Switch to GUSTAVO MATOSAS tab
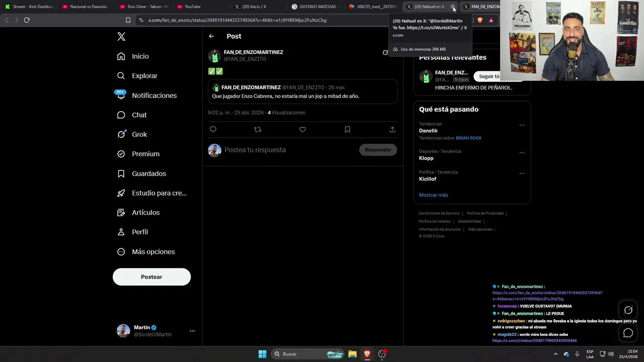644x362 pixels. 315,7
